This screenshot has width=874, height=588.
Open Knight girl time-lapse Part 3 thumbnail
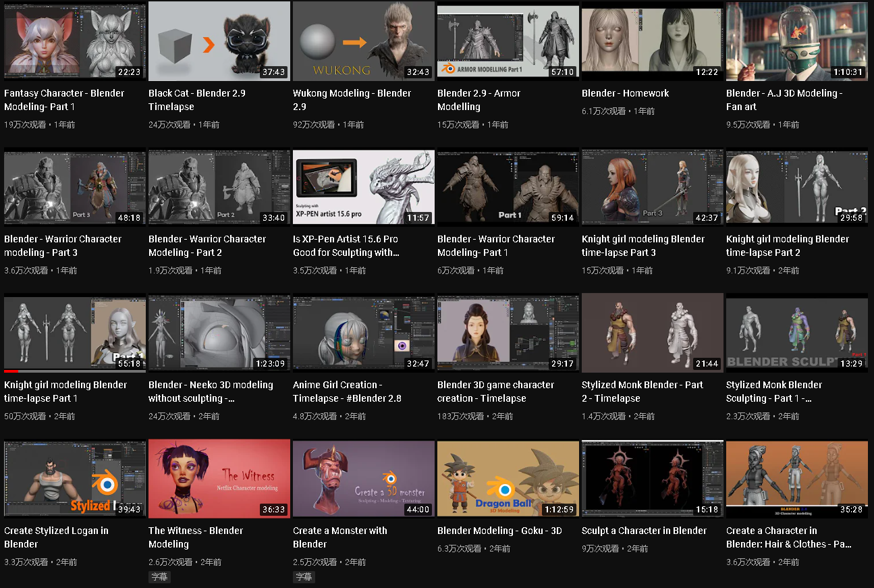coord(653,186)
